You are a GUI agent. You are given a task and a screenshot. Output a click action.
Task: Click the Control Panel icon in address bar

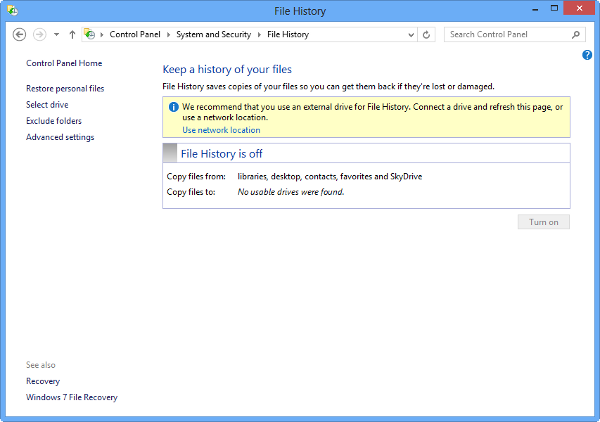click(x=90, y=34)
